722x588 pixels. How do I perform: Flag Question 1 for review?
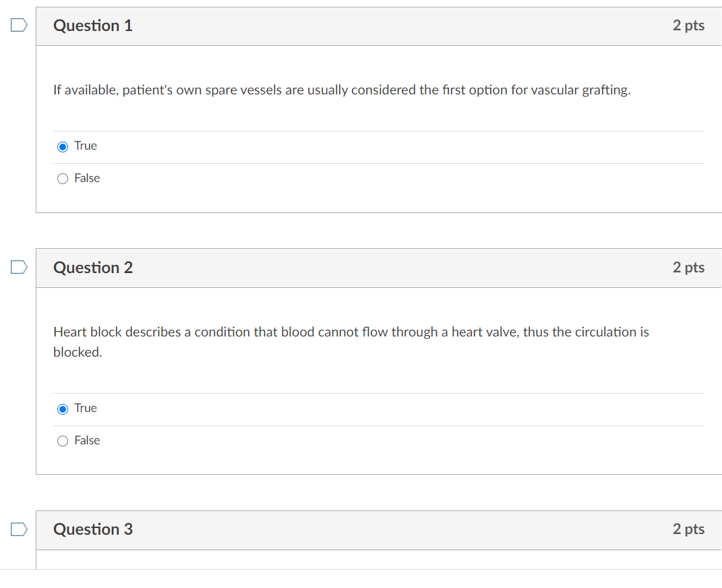tap(19, 25)
